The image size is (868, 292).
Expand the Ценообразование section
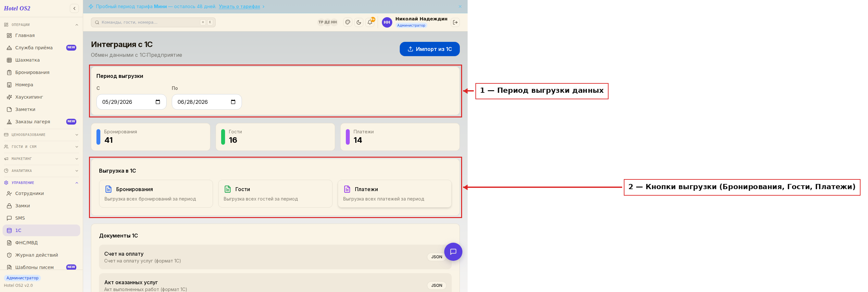41,135
